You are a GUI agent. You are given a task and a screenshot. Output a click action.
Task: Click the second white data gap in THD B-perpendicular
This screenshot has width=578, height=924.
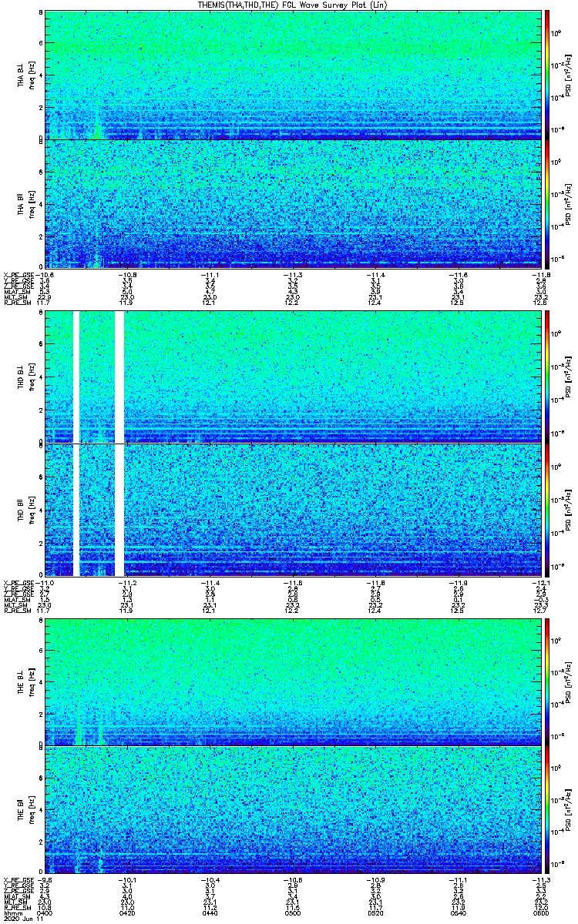pyautogui.click(x=119, y=377)
